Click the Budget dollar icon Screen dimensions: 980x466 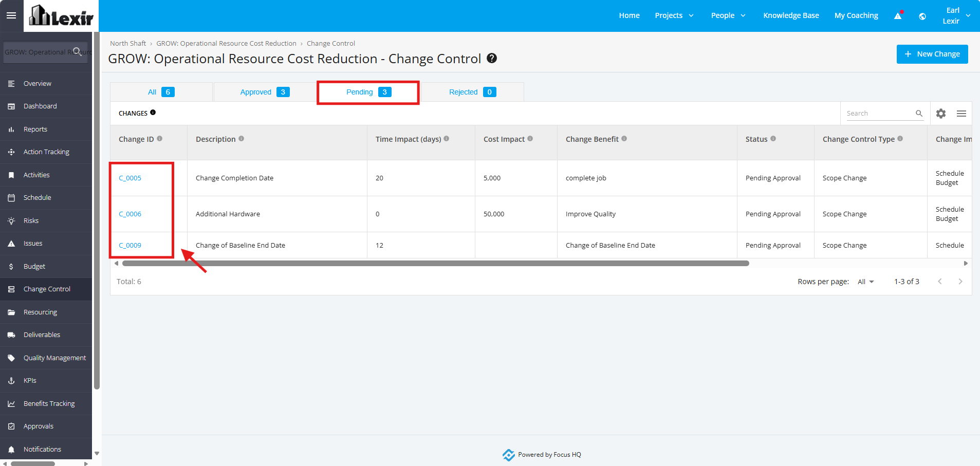pyautogui.click(x=11, y=267)
